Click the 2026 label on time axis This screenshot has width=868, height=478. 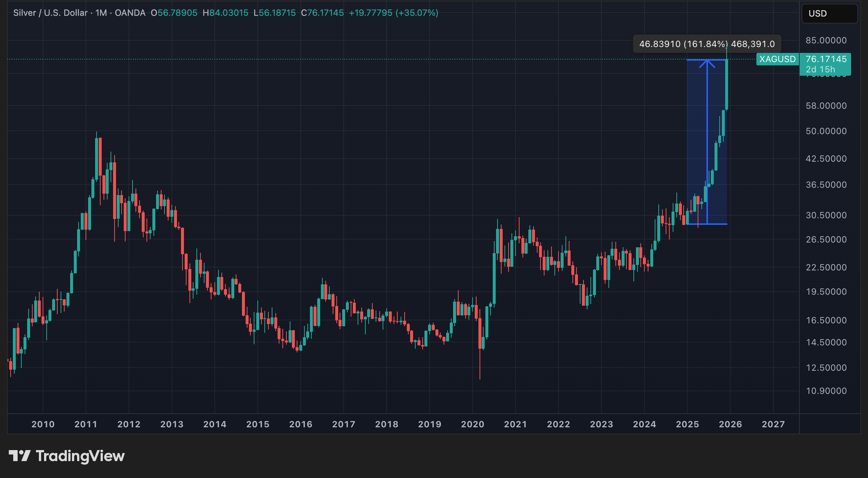click(x=730, y=424)
